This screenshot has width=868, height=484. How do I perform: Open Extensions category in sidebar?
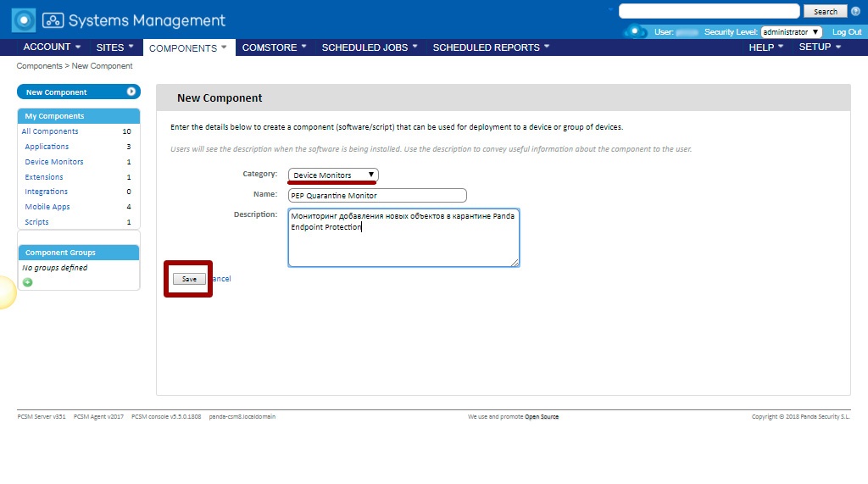[44, 176]
